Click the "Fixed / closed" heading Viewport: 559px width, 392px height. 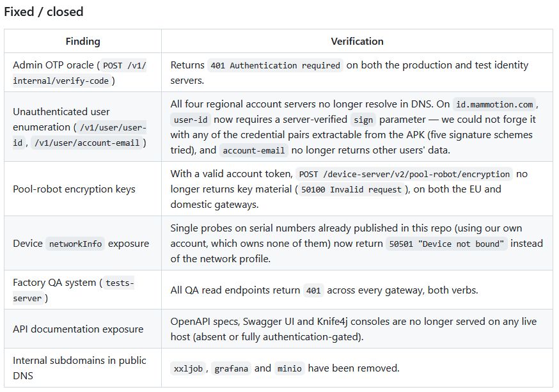pos(43,12)
